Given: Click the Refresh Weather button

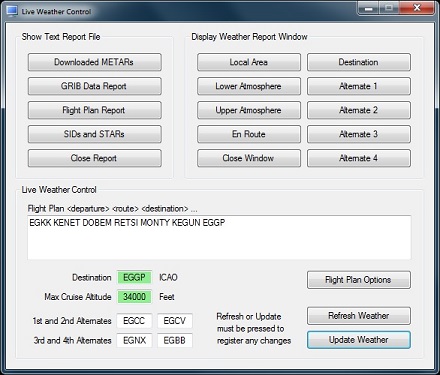Looking at the screenshot, I should coord(359,316).
